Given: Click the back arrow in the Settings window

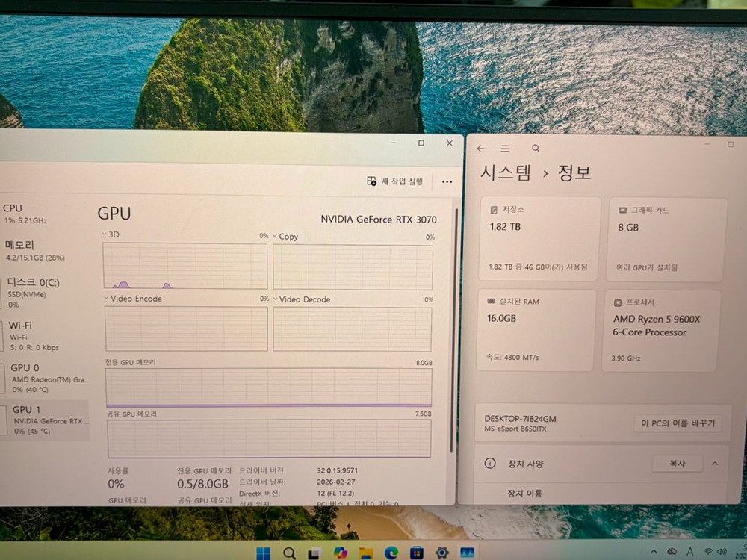Looking at the screenshot, I should 482,149.
